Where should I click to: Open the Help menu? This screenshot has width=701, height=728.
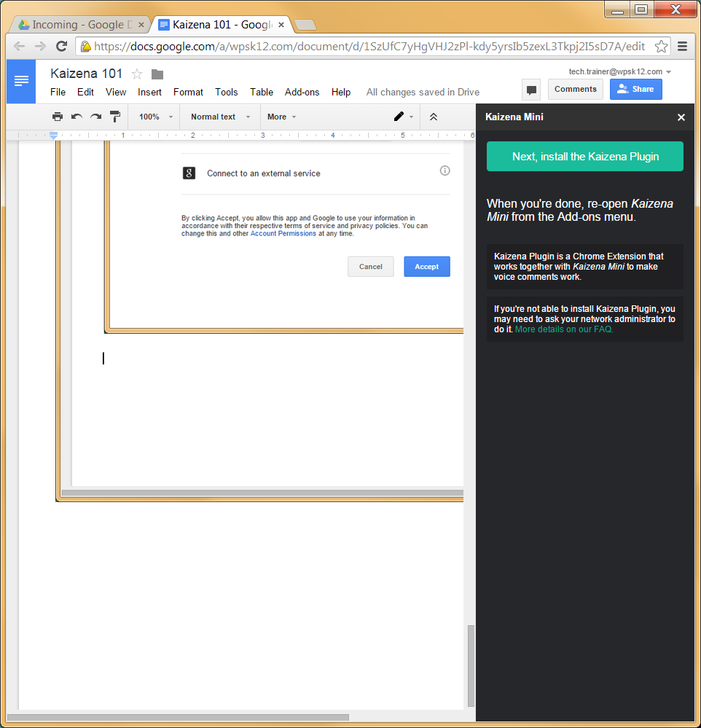341,92
